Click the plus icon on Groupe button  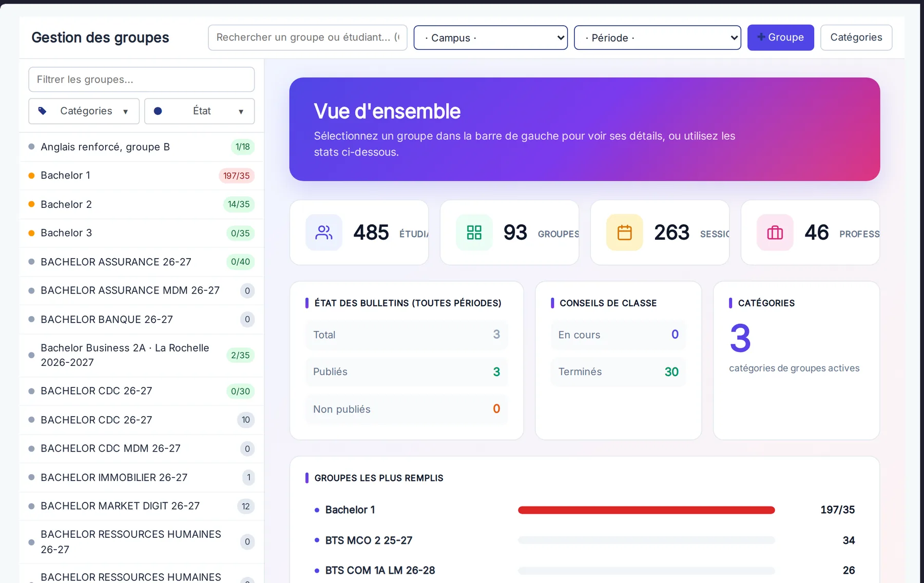[x=761, y=37]
